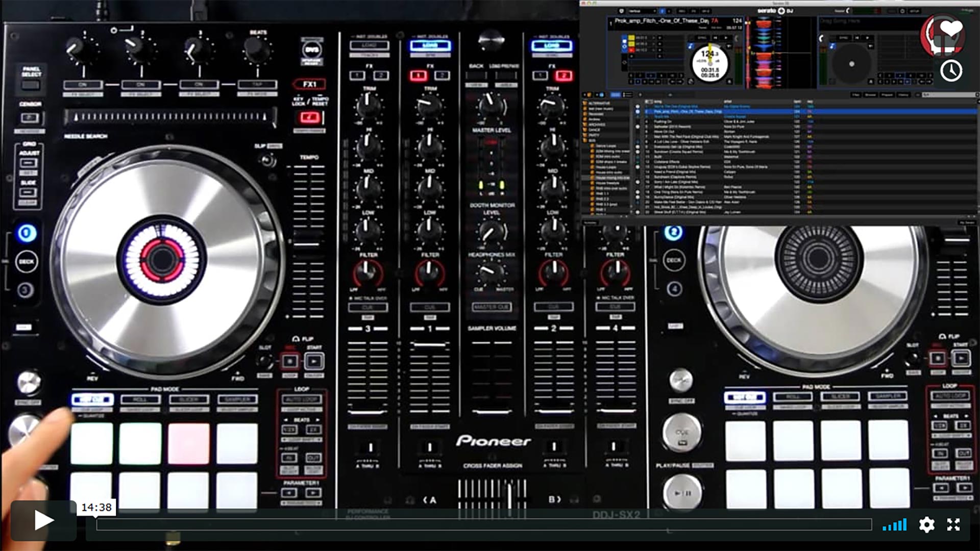
Task: Click the left jog wheel center display
Action: 162,260
